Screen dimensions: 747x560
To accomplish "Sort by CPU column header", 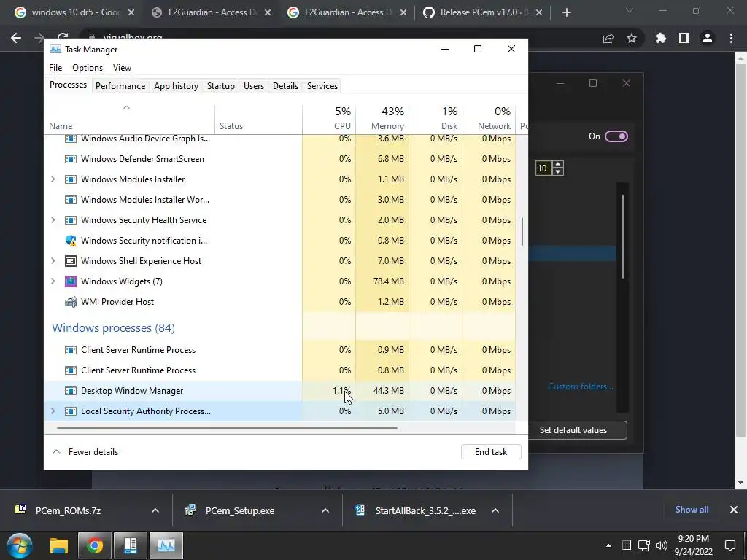I will click(x=329, y=118).
